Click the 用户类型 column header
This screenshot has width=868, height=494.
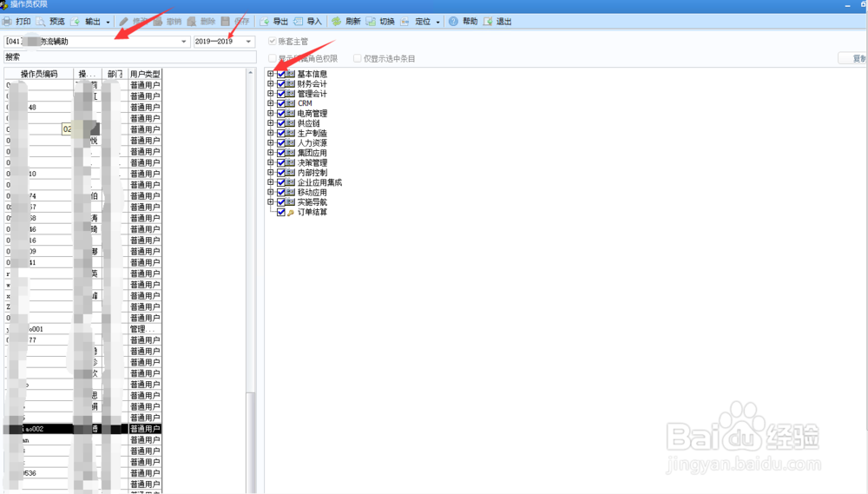click(x=145, y=74)
